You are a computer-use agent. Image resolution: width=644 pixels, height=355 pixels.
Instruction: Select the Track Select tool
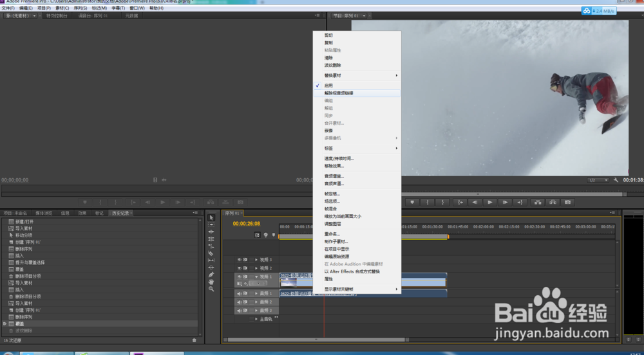(211, 224)
